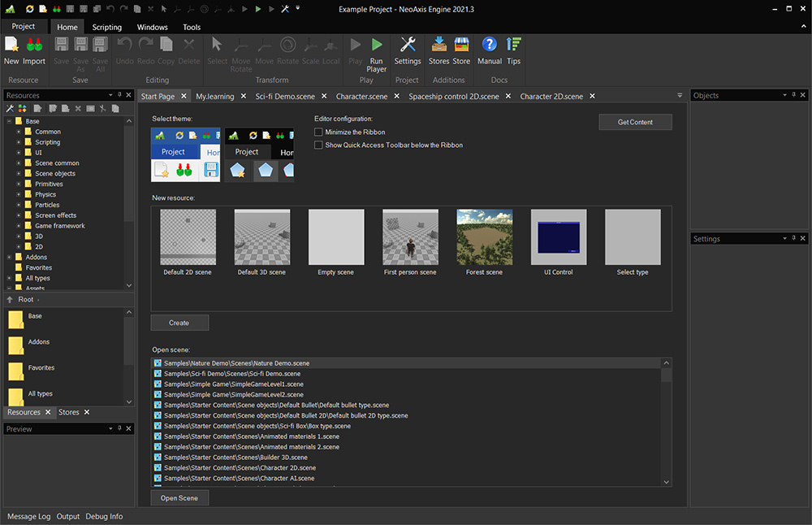The height and width of the screenshot is (525, 812).
Task: Open the Debug Info panel
Action: pos(104,517)
